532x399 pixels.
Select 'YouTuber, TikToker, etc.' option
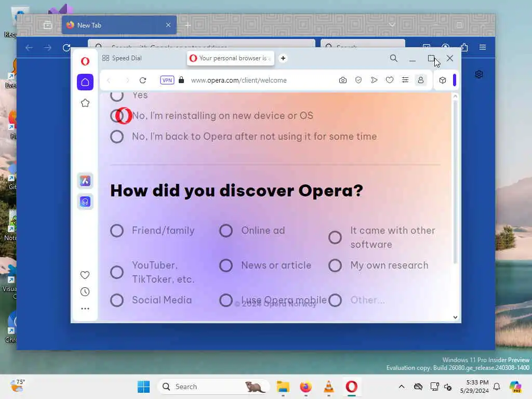click(117, 272)
